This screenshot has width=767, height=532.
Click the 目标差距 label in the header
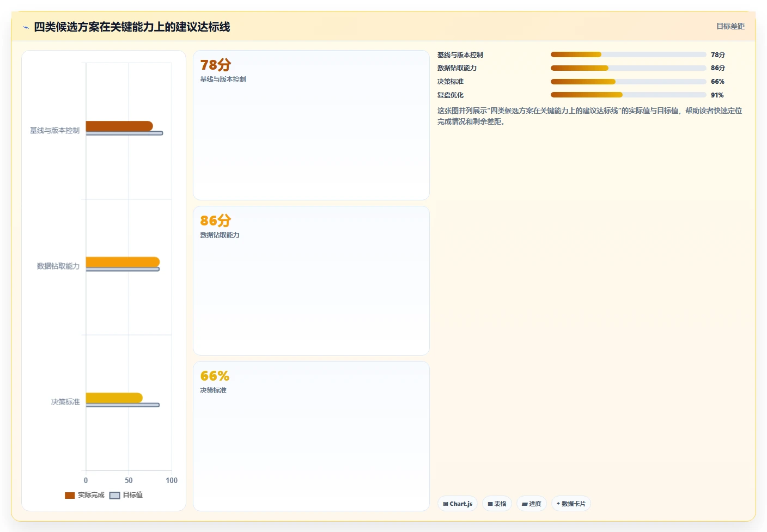point(730,26)
